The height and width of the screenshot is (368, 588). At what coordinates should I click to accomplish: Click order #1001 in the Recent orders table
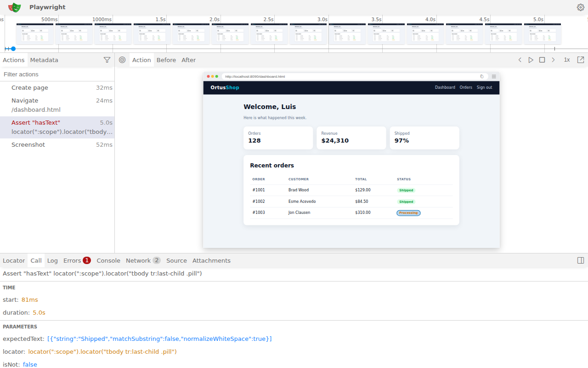click(259, 190)
